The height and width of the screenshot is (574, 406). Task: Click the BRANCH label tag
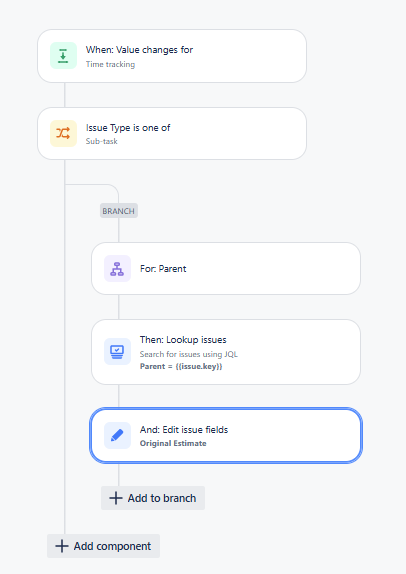click(x=119, y=211)
